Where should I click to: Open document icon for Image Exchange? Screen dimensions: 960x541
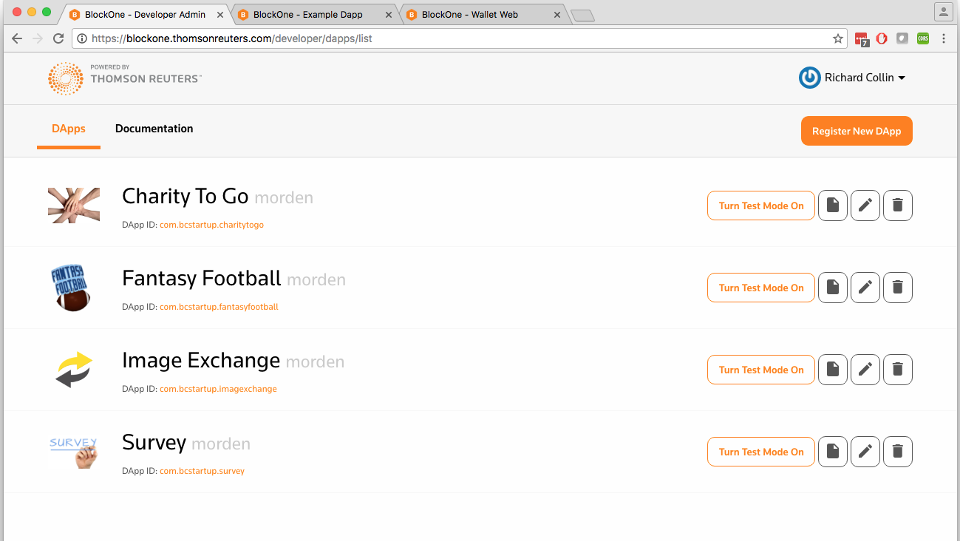(833, 370)
